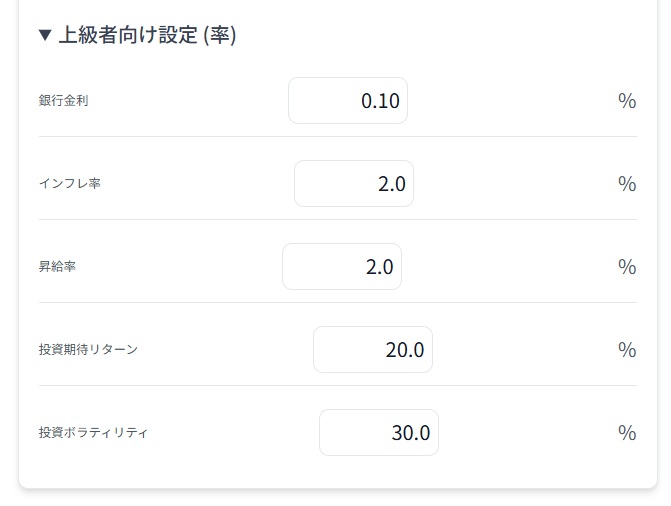Click the divider line above the 投資ボラティリティ row

click(x=338, y=385)
